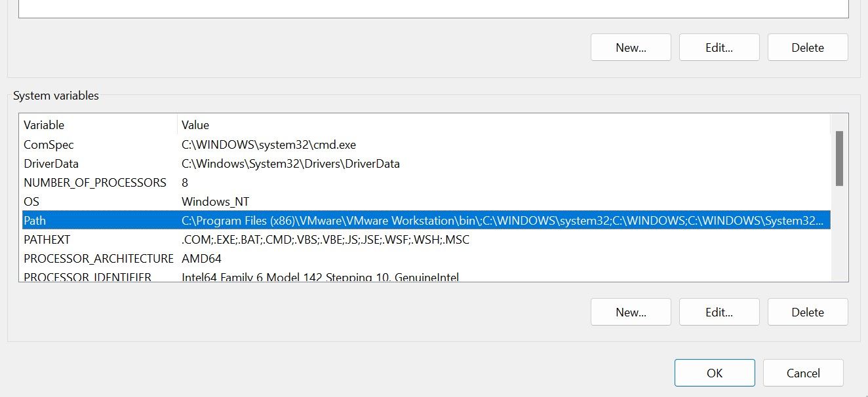Viewport: 868px width, 397px height.
Task: Click the empty user variables list area
Action: [433, 8]
